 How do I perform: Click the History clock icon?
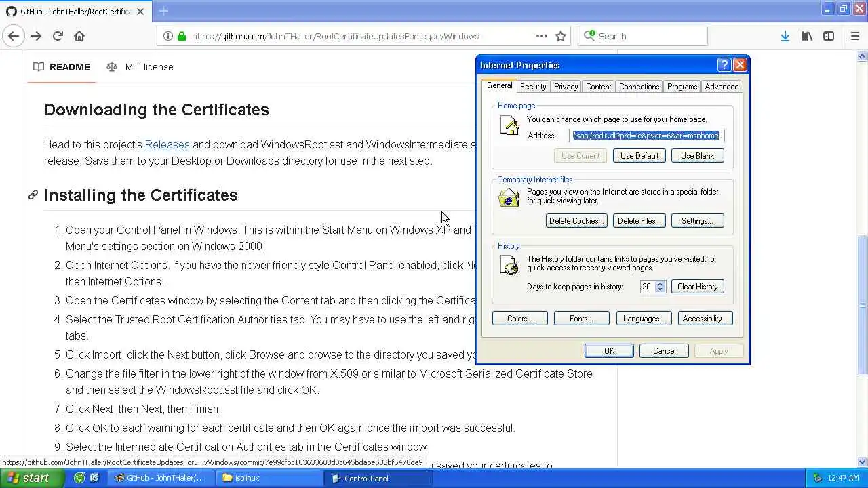click(x=509, y=265)
